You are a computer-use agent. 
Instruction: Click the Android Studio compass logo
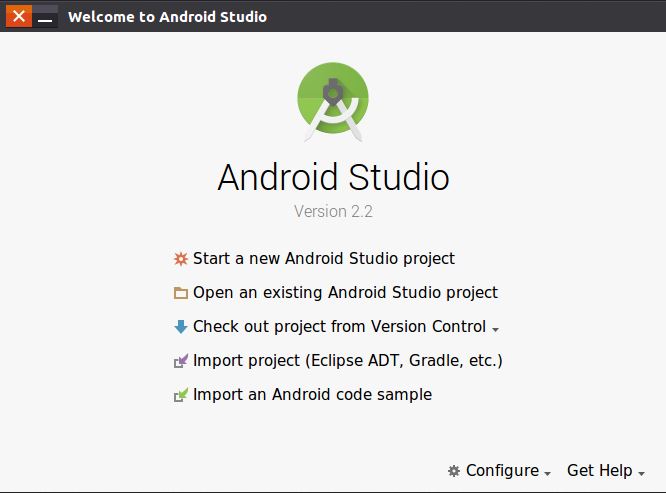333,102
